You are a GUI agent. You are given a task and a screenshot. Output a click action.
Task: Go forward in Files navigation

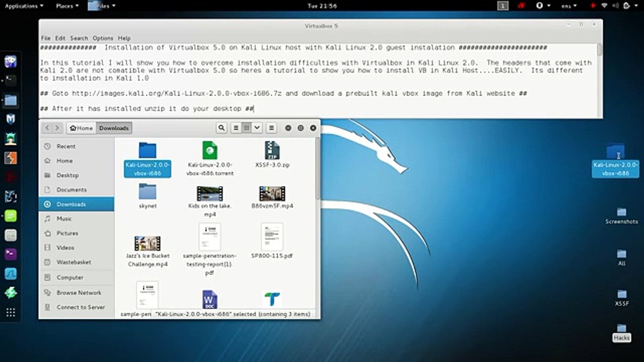tap(57, 128)
